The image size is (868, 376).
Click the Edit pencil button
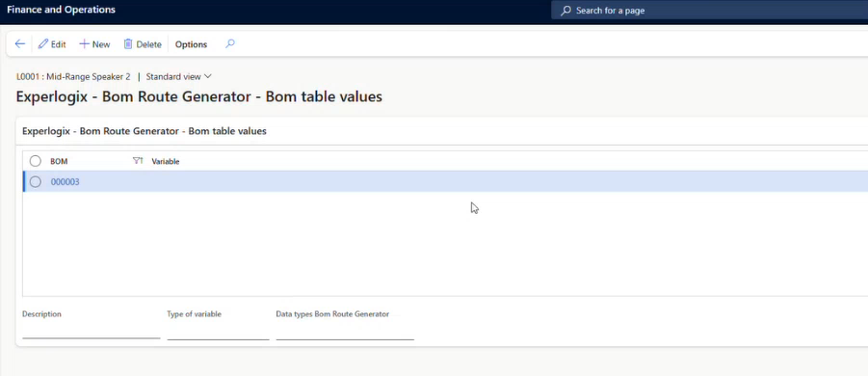click(52, 44)
